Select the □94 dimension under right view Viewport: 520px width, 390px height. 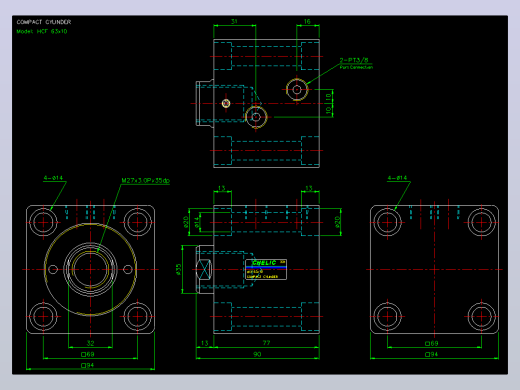coord(432,354)
